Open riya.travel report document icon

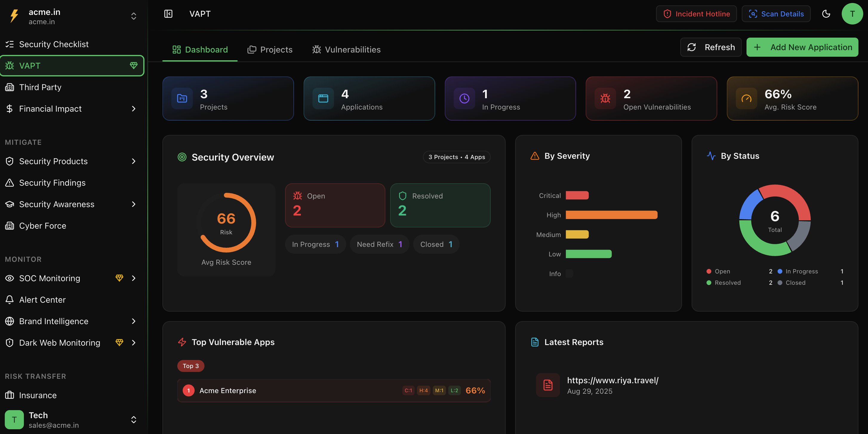coord(548,385)
